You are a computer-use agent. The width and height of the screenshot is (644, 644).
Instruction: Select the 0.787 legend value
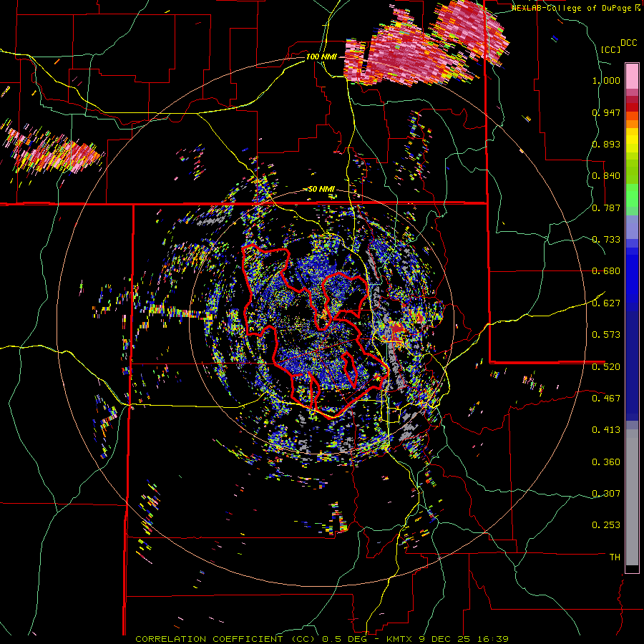point(606,208)
